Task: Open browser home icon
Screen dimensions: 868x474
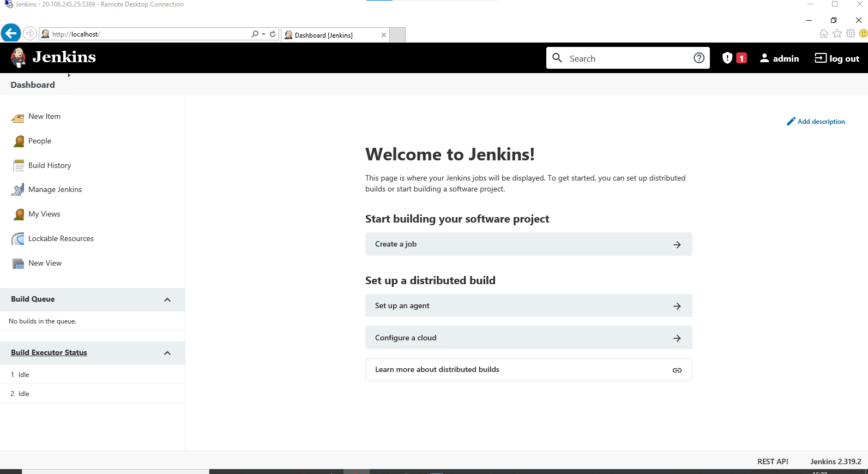Action: 824,33
